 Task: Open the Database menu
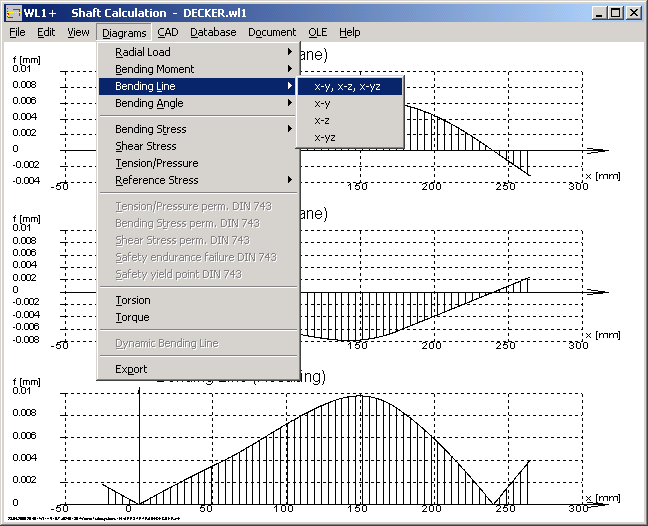(x=213, y=32)
